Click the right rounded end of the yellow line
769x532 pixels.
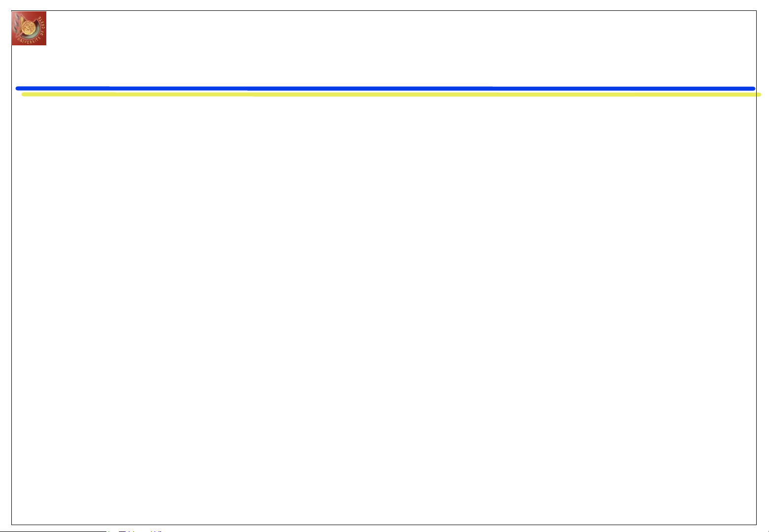pos(759,94)
